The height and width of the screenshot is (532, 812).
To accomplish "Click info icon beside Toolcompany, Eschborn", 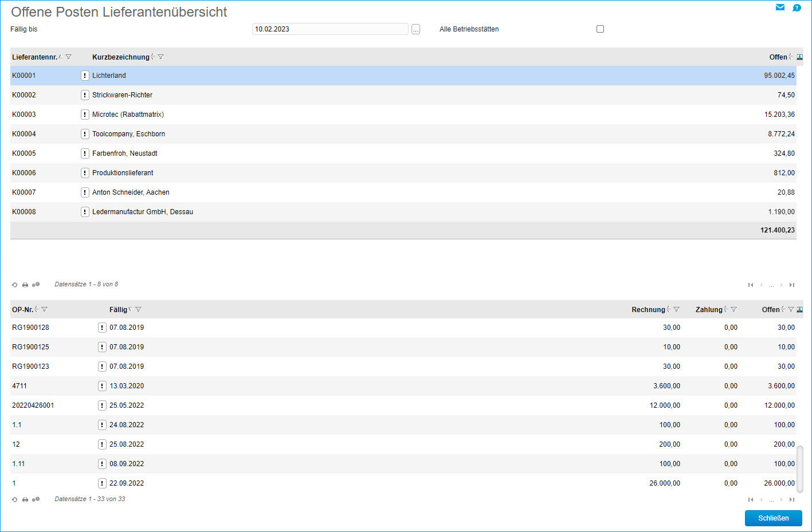I will pyautogui.click(x=85, y=134).
